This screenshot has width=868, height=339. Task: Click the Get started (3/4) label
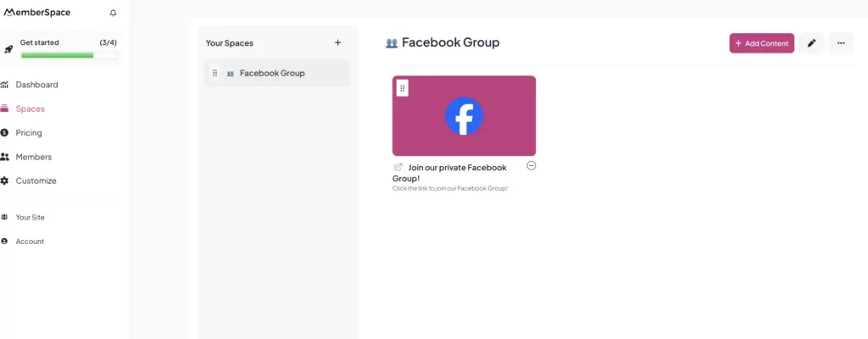pyautogui.click(x=69, y=42)
